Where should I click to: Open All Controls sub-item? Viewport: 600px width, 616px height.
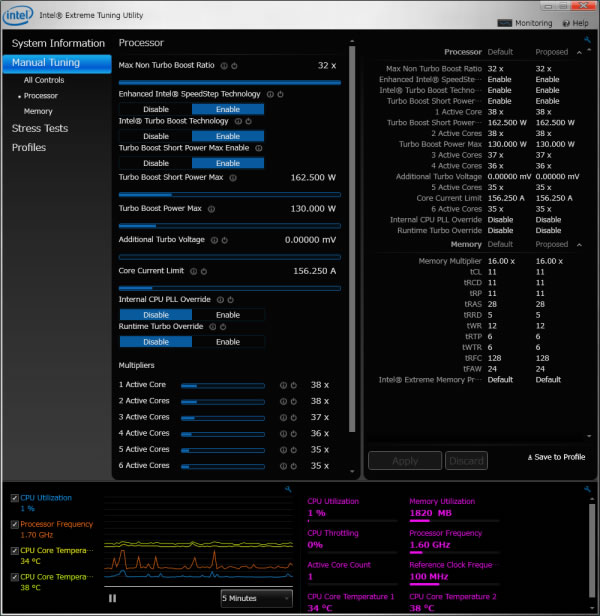[x=44, y=80]
